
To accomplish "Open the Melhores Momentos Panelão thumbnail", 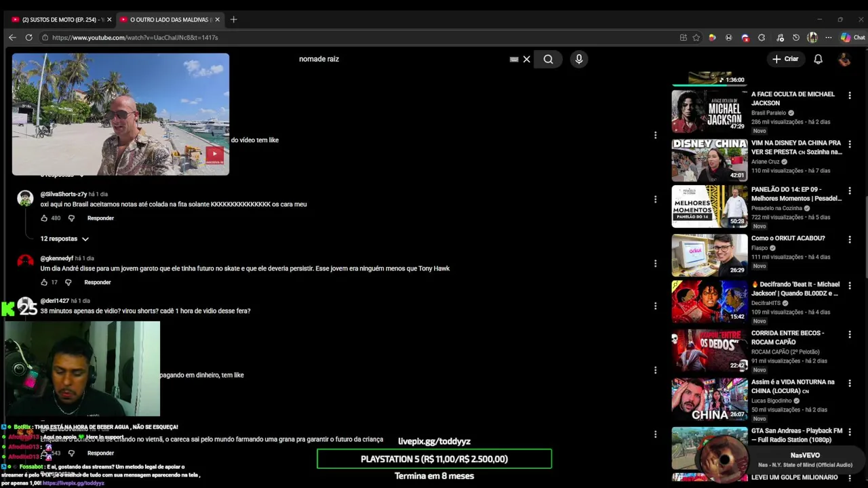I will [709, 206].
